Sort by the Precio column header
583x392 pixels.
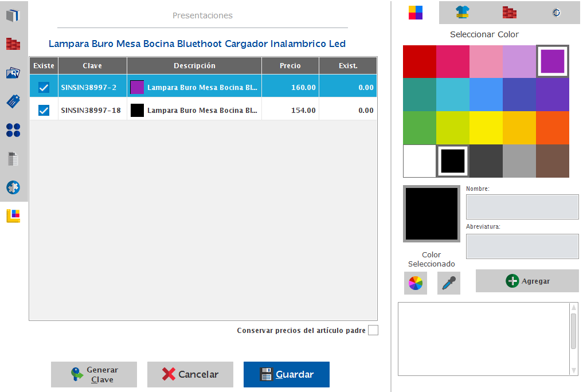pos(291,66)
